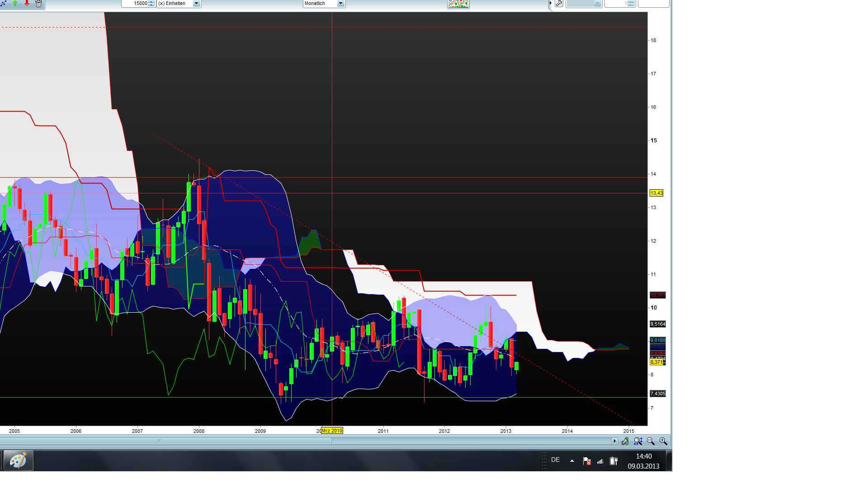Click the auto-fit zoom magnifier icon
This screenshot has height=488, width=868.
tap(638, 441)
